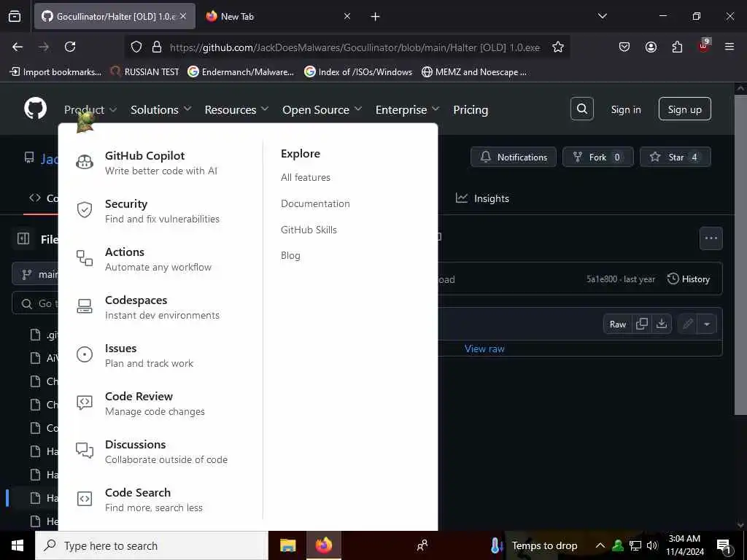Open the MEMZ and Noescape bookmark
The width and height of the screenshot is (747, 560).
(x=474, y=72)
